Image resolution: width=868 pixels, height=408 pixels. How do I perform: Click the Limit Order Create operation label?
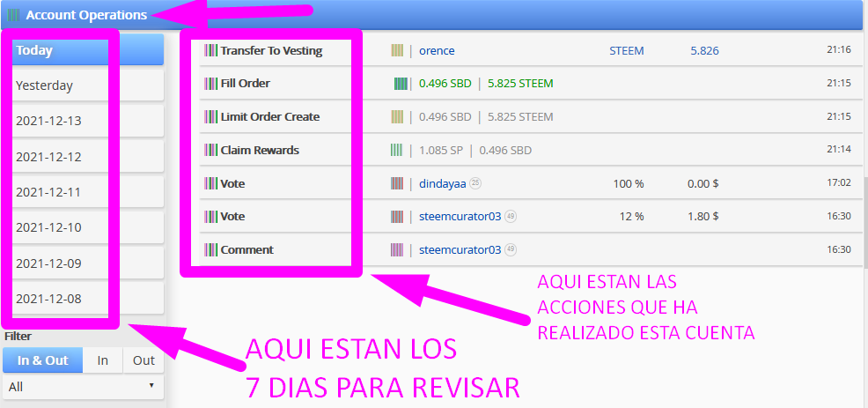tap(270, 117)
